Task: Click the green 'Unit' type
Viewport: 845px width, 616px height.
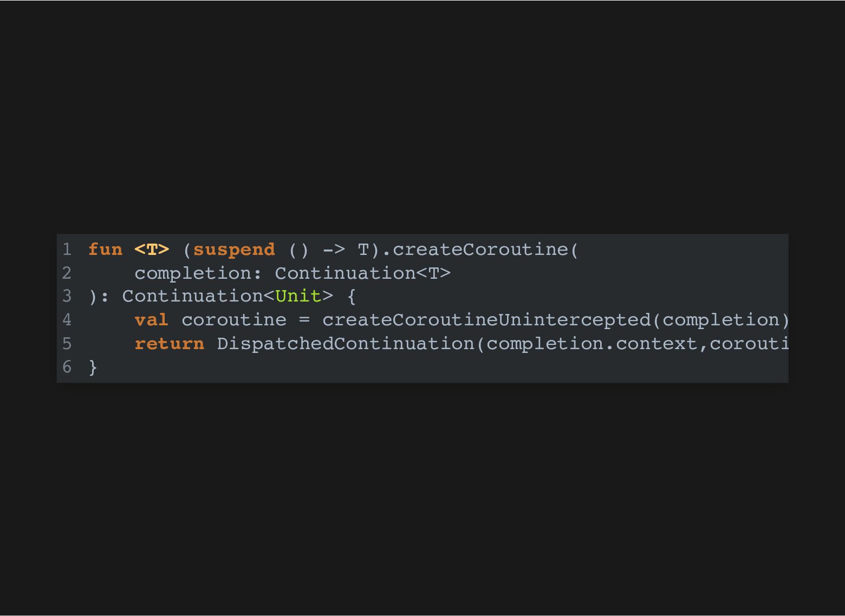Action: pos(298,297)
